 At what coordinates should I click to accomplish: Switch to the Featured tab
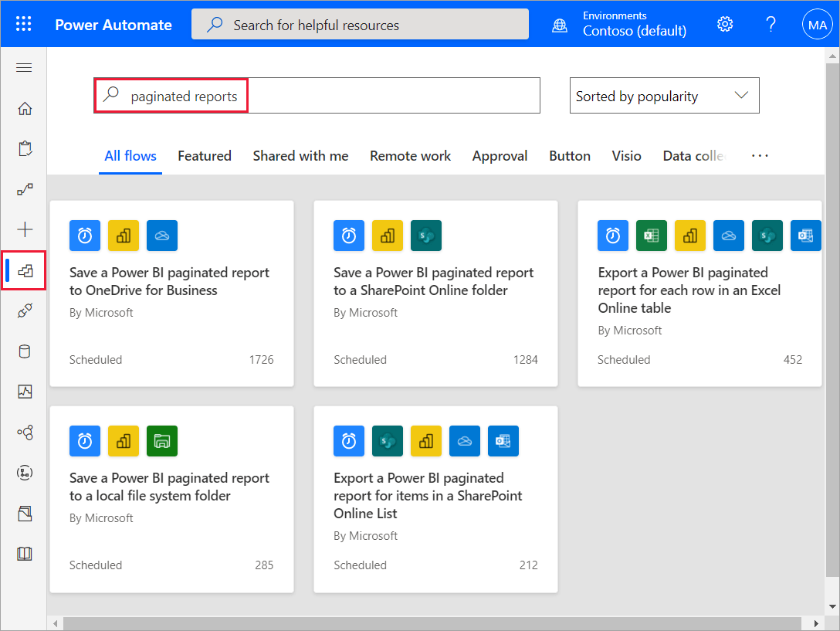204,156
